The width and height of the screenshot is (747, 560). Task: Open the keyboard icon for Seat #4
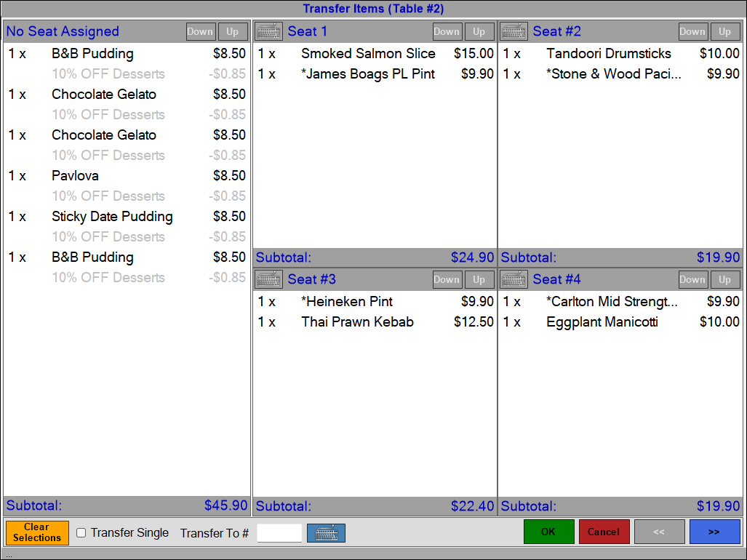tap(514, 279)
